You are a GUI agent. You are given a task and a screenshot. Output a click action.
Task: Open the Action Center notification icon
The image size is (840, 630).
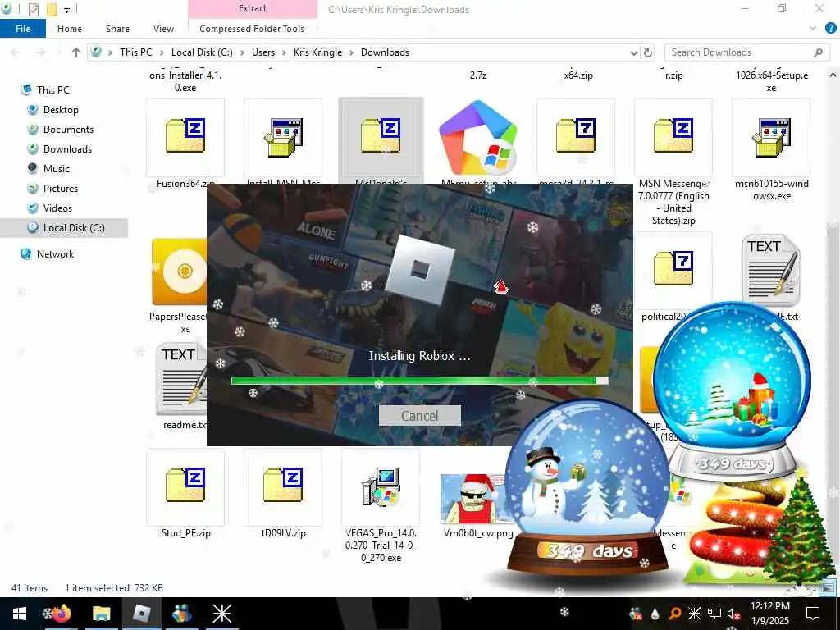[813, 614]
